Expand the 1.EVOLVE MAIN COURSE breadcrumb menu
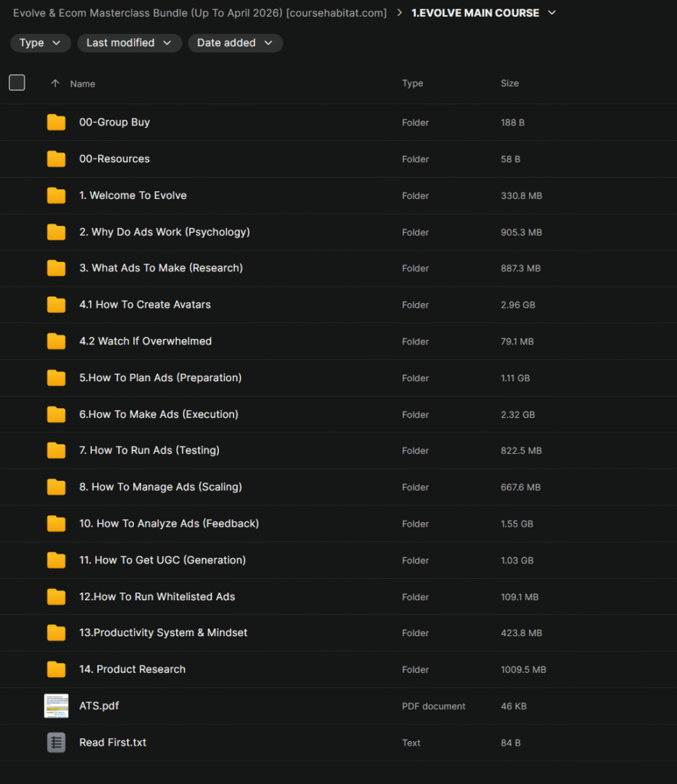 click(552, 13)
